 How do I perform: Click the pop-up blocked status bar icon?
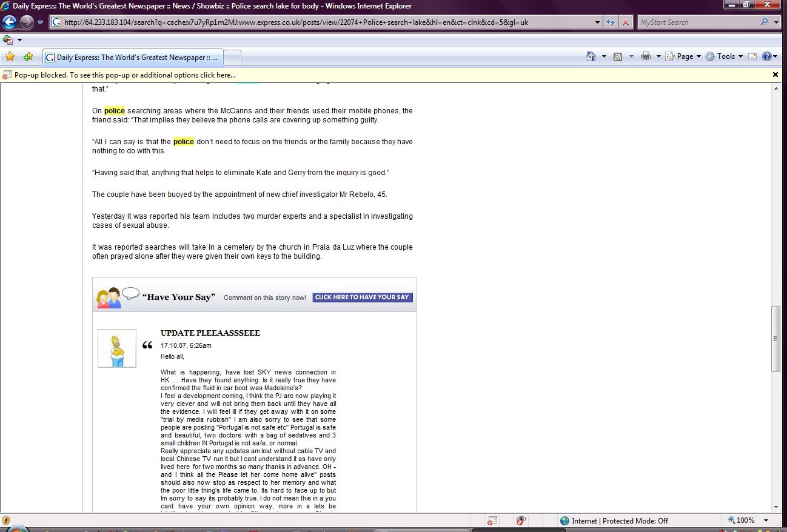(492, 520)
